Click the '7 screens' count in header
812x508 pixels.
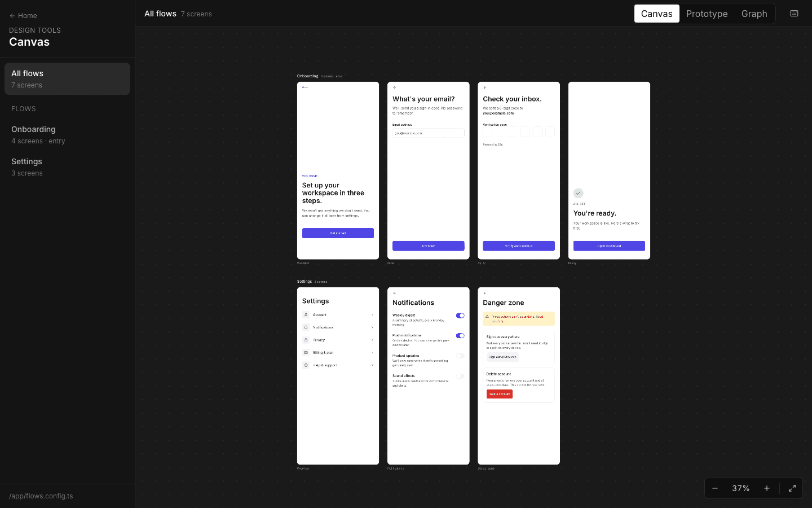click(x=196, y=14)
